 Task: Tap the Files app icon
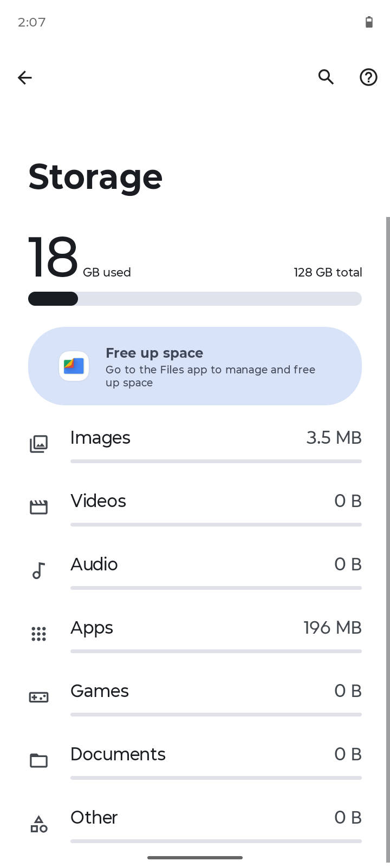point(74,366)
